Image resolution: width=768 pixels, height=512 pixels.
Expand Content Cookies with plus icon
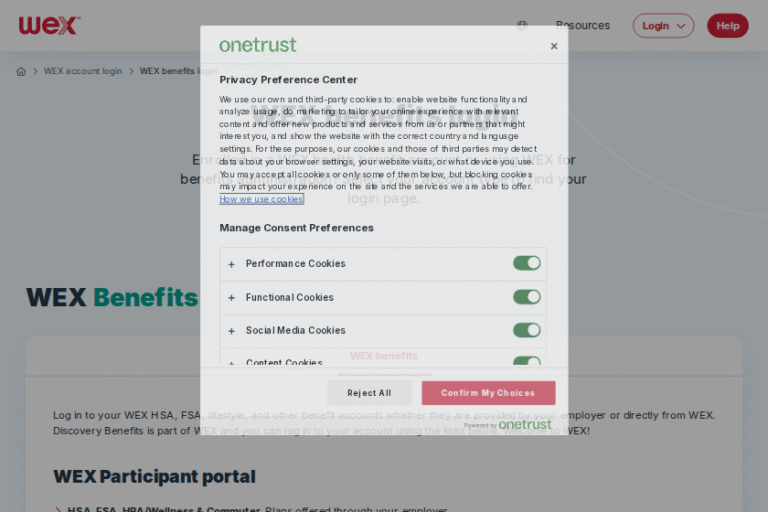[232, 363]
